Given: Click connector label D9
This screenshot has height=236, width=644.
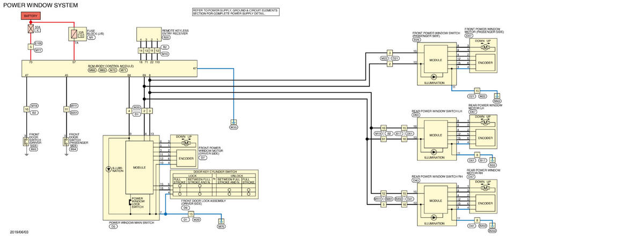Looking at the screenshot, I should click(x=185, y=207).
